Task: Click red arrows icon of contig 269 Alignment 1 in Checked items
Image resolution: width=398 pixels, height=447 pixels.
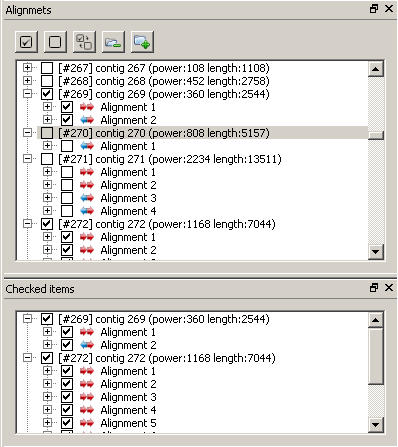Action: [87, 332]
